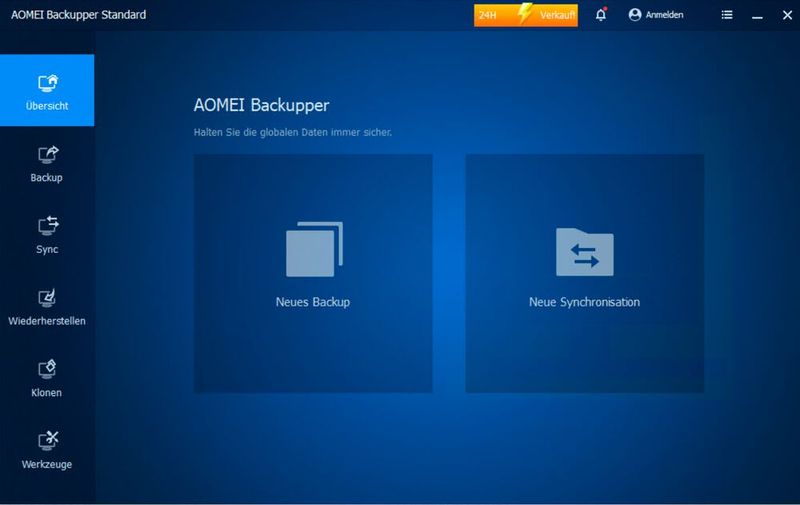Open the notification bell
Screen dimensions: 800x505
click(x=601, y=14)
